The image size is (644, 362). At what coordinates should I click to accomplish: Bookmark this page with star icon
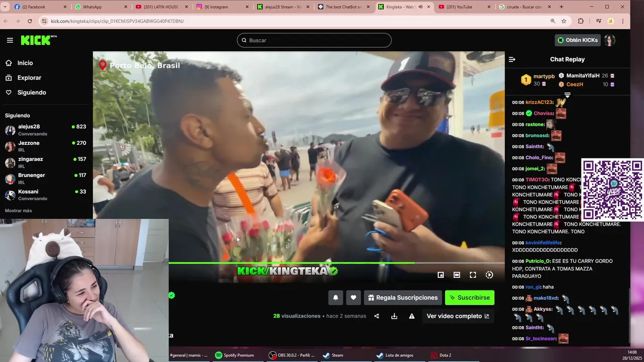[564, 21]
